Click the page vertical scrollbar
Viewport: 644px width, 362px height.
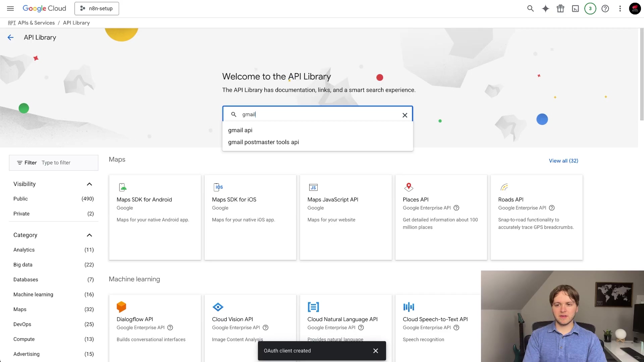642,74
